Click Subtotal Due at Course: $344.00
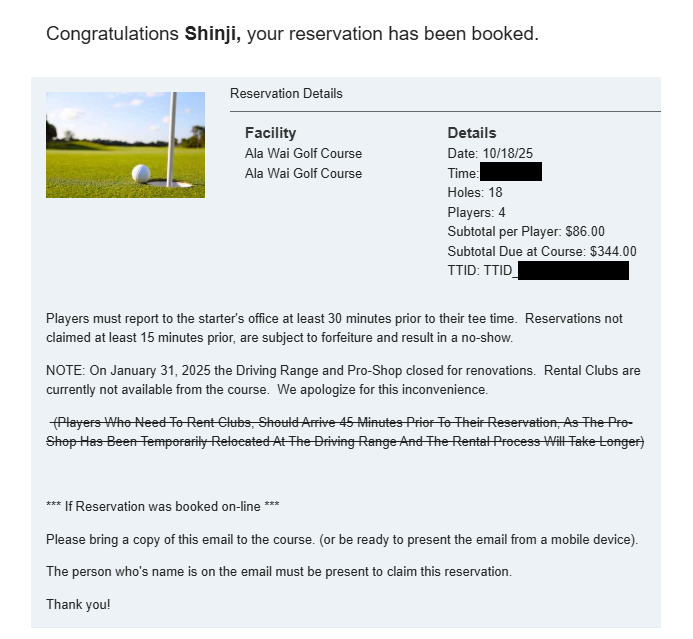The width and height of the screenshot is (693, 639). pyautogui.click(x=542, y=251)
